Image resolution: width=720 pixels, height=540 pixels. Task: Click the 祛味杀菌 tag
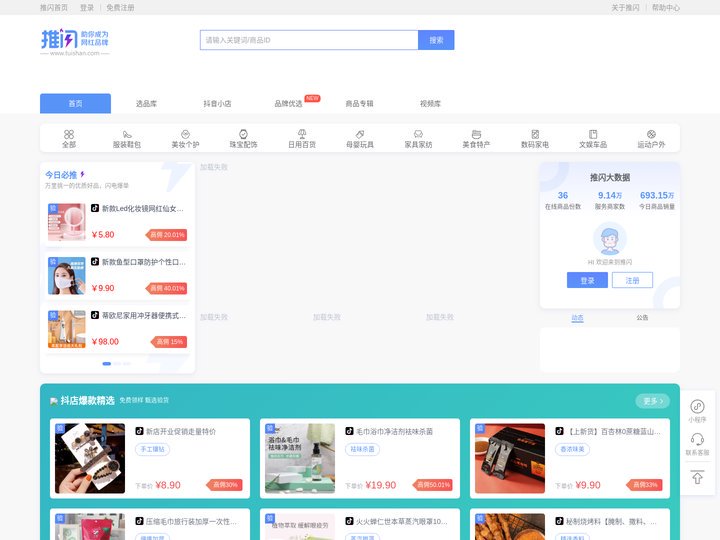pos(362,449)
